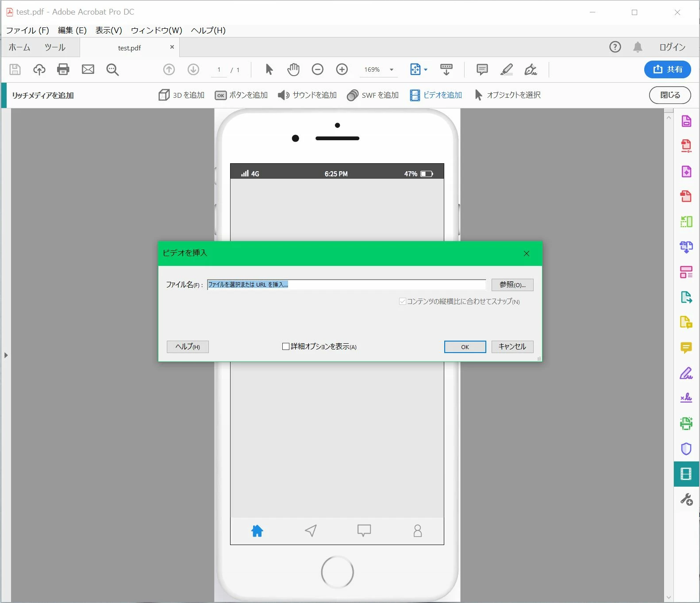Click the 参照(O)... browse button
700x603 pixels.
pos(512,284)
